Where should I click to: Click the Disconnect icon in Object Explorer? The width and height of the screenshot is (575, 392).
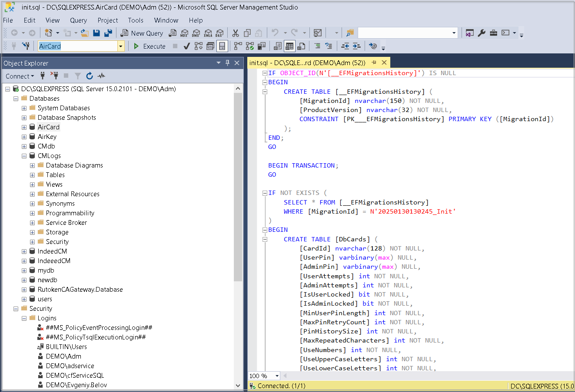point(54,76)
